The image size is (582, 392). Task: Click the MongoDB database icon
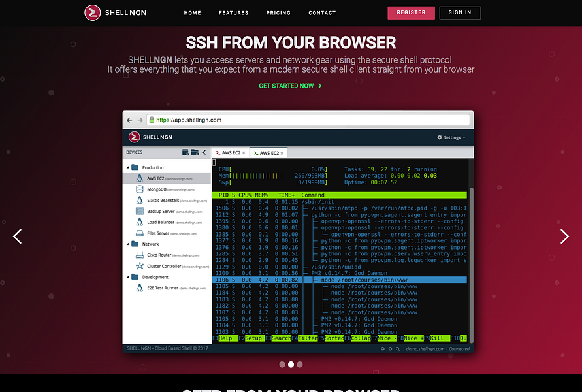140,189
